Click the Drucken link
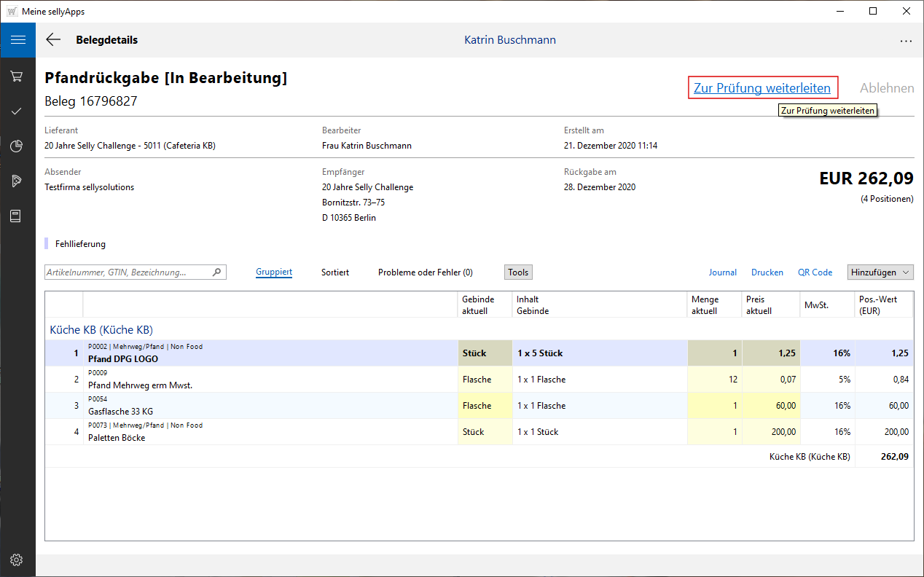Viewport: 924px width, 577px height. (767, 272)
